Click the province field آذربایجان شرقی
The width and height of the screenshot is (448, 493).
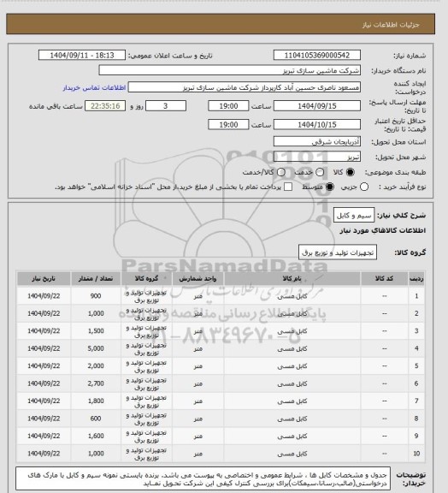(x=317, y=141)
